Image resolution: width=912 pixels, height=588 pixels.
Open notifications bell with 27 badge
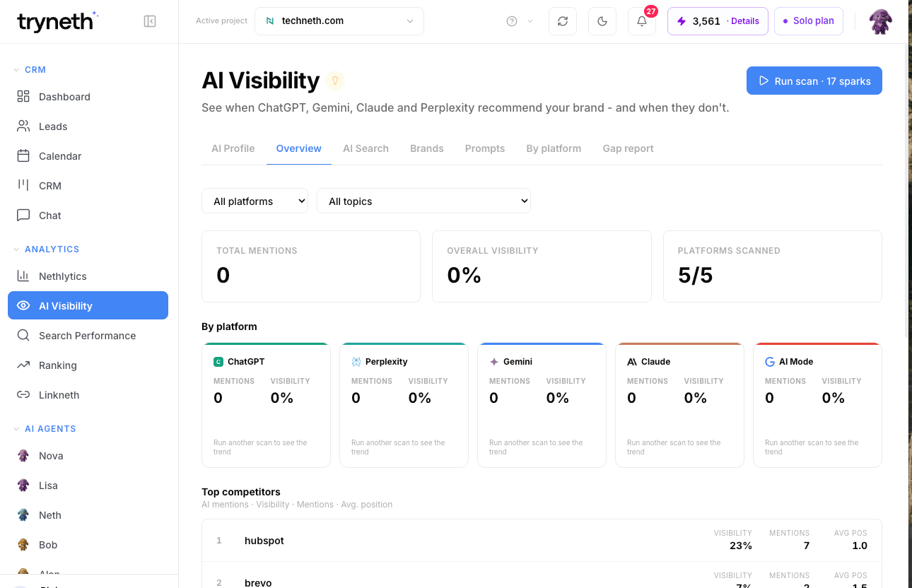(x=642, y=21)
